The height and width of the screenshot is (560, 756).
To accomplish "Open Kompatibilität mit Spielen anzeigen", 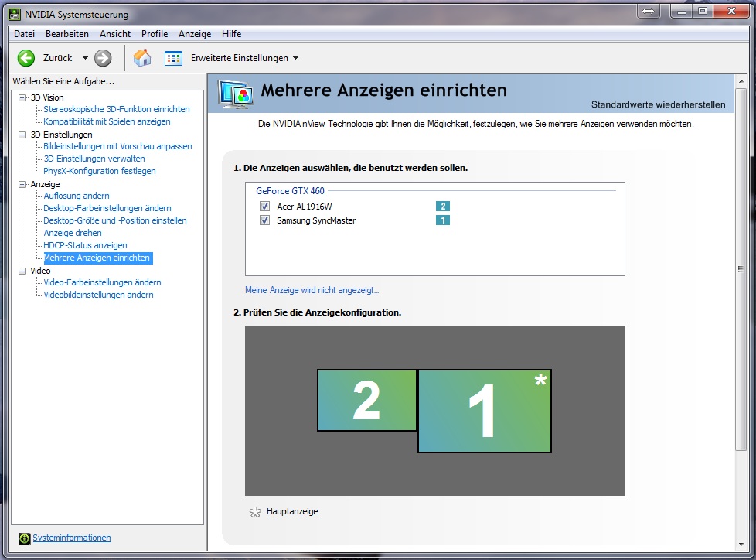I will 107,121.
